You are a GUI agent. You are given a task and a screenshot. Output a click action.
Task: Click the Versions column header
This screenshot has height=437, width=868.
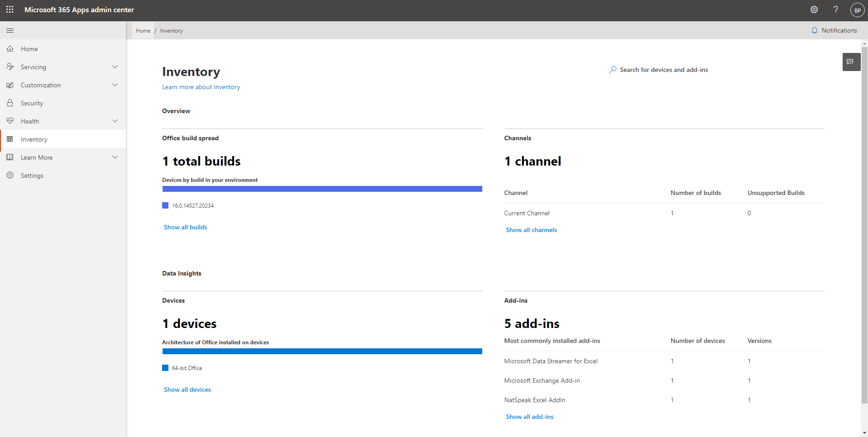[x=759, y=341]
